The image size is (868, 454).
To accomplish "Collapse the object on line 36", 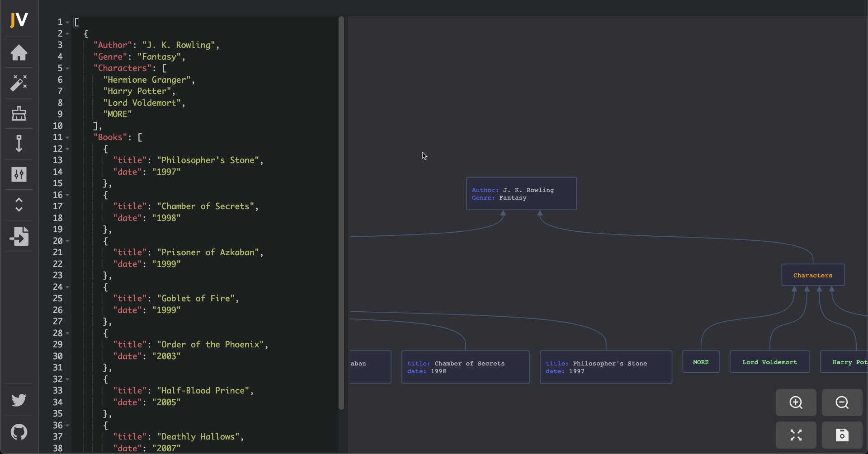I will click(x=67, y=426).
